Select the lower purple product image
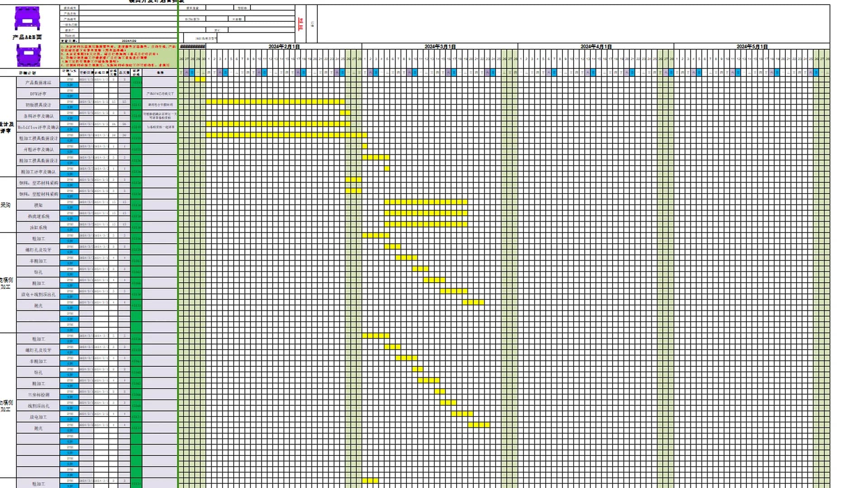868x488 pixels. 28,55
